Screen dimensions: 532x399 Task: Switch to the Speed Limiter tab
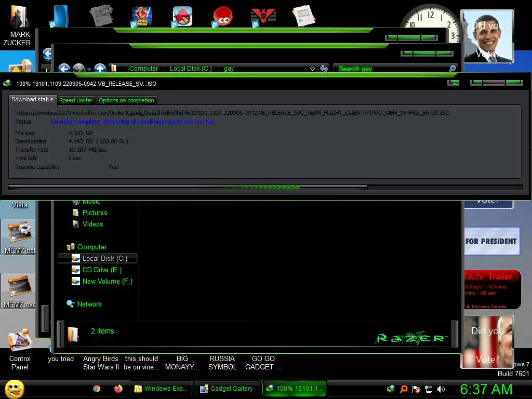coord(76,100)
